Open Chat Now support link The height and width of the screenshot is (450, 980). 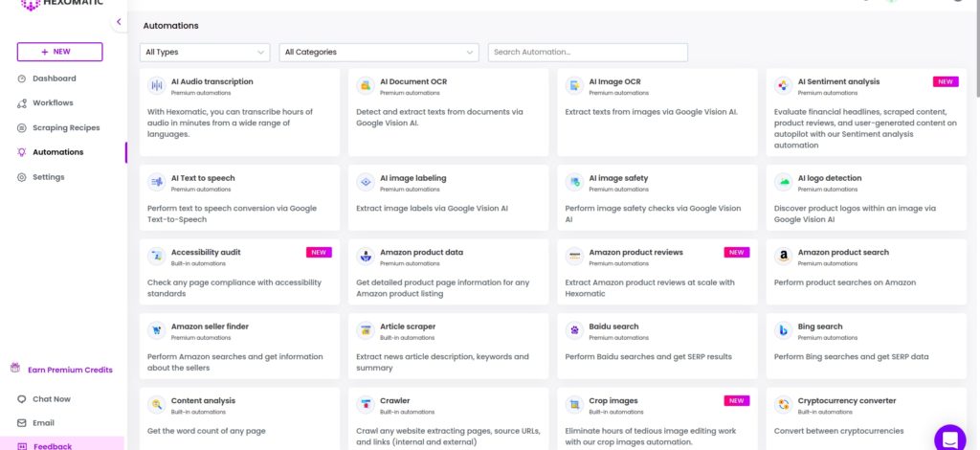coord(52,399)
